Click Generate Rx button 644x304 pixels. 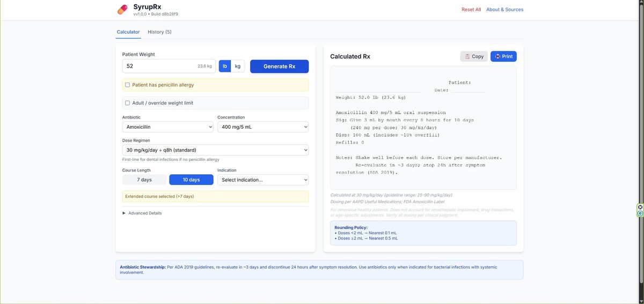pos(280,66)
